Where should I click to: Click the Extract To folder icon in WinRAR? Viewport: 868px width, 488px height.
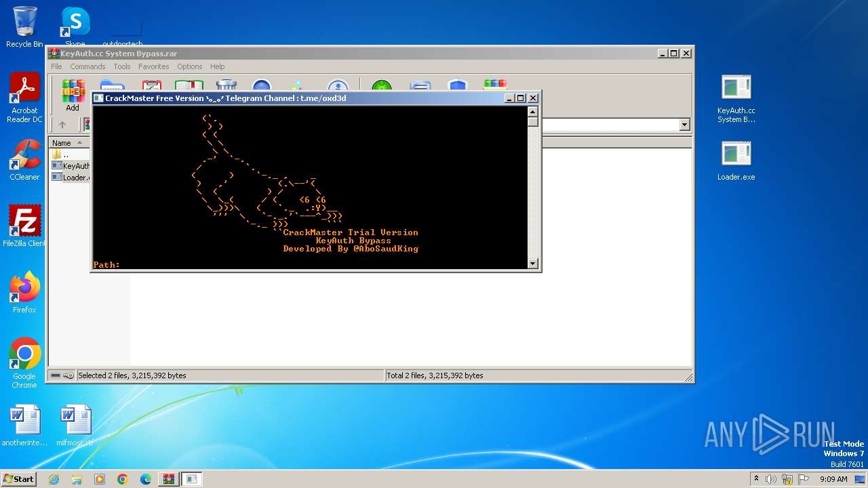tap(112, 85)
